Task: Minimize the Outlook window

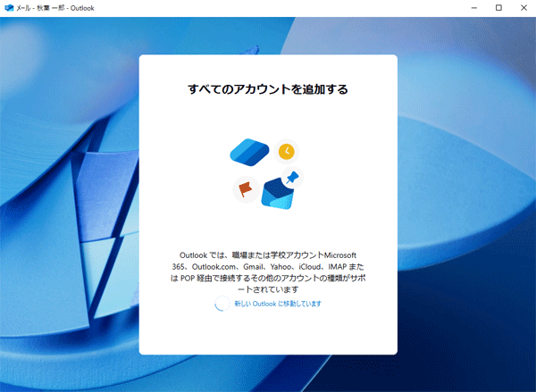Action: 474,8
